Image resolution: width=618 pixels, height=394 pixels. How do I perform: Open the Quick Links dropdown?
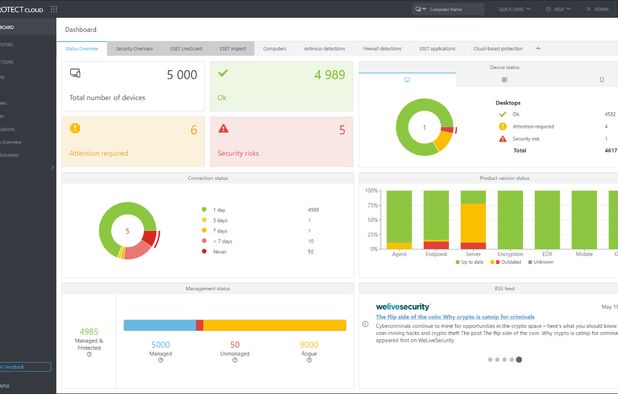[514, 9]
